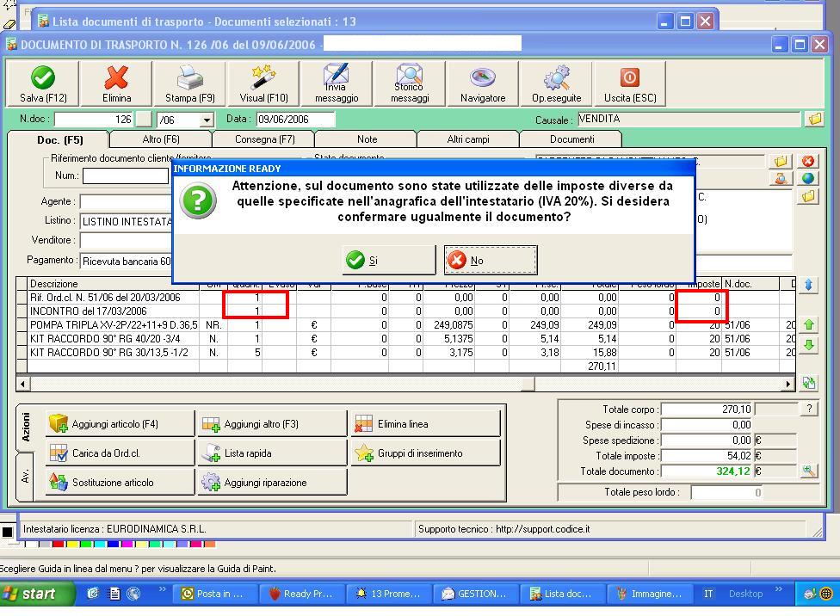Switch to the Altro (F6) tab

[x=161, y=139]
